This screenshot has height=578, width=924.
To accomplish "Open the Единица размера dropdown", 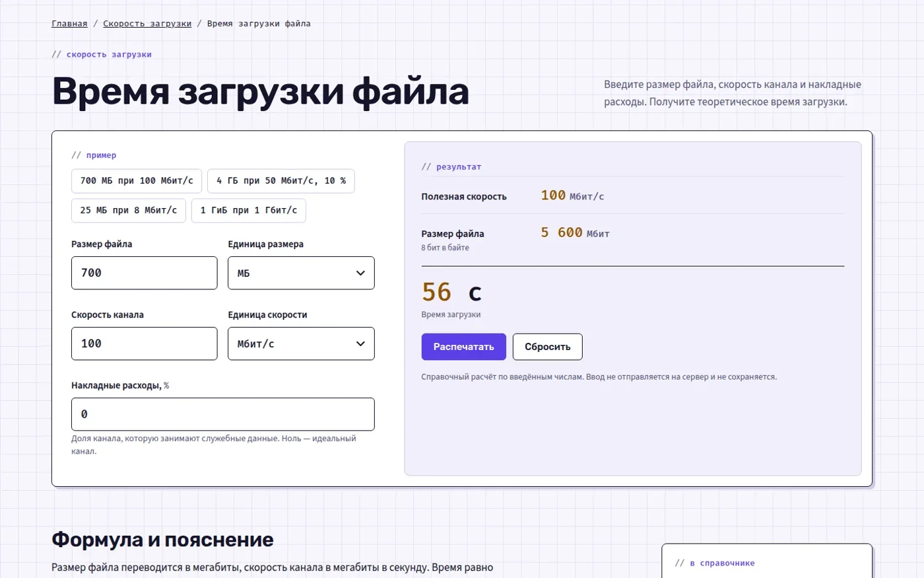I will click(301, 273).
